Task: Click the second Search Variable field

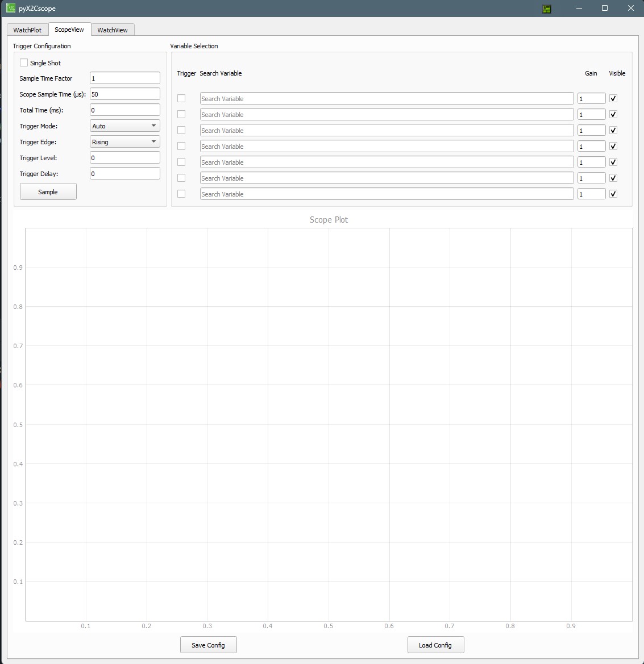Action: click(x=387, y=114)
